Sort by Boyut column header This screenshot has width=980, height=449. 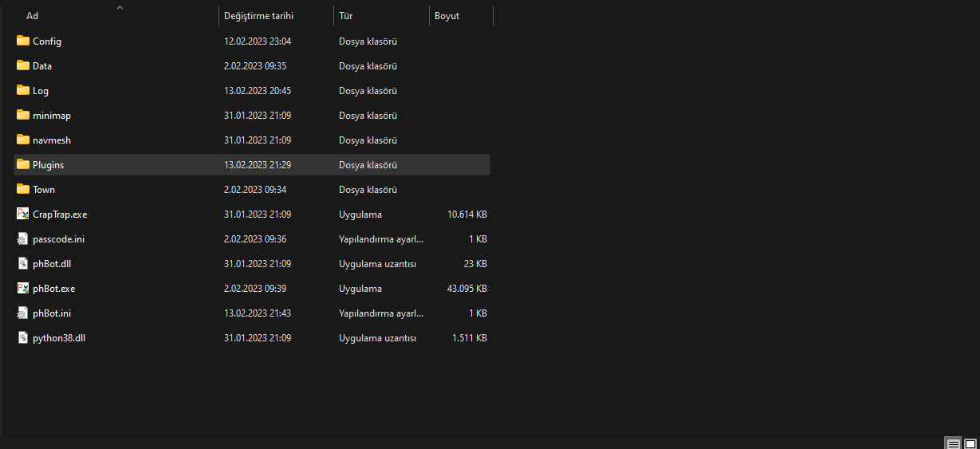coord(447,16)
